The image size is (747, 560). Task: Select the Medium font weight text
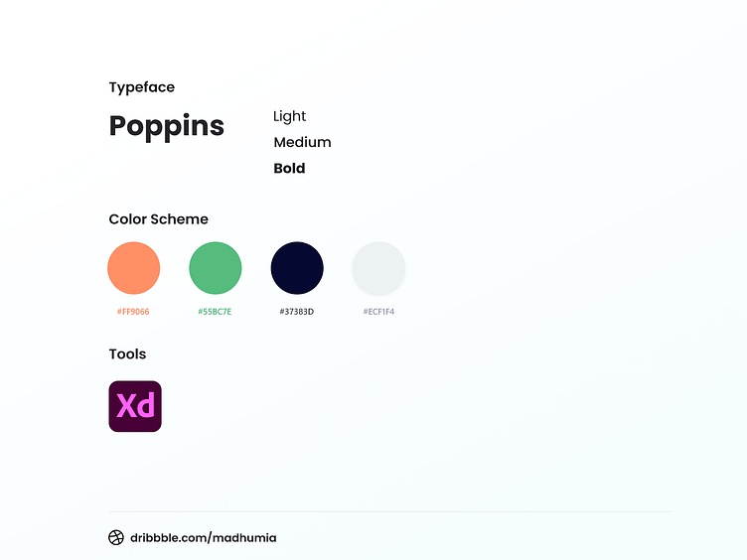(x=302, y=142)
